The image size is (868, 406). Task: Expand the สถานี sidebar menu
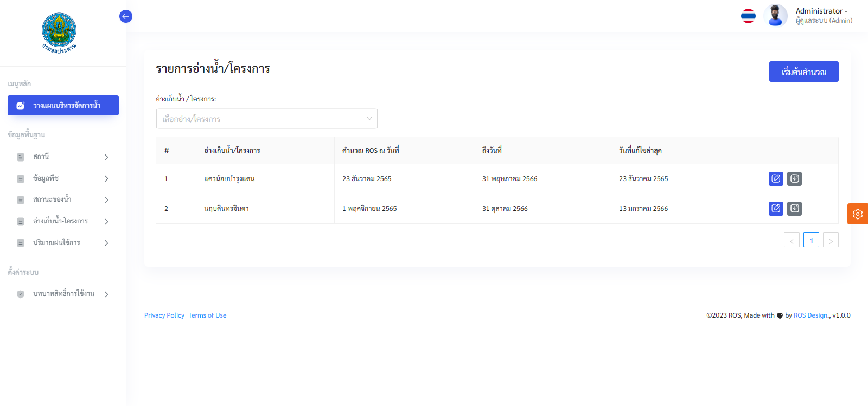point(63,157)
